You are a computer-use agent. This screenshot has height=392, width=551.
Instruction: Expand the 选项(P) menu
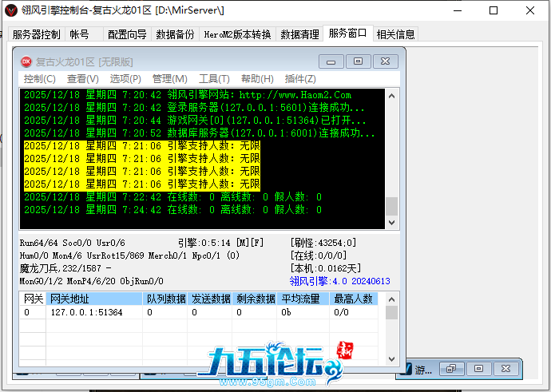pyautogui.click(x=125, y=79)
